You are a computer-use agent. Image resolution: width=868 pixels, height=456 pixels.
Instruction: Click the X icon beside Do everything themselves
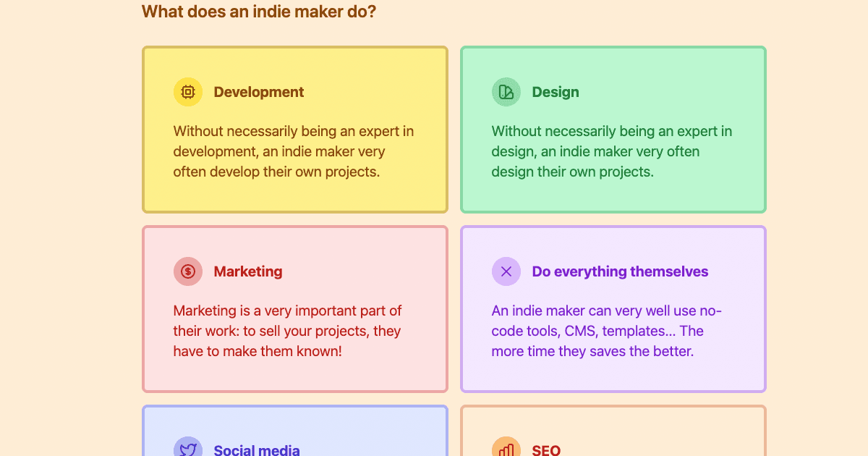(x=506, y=271)
